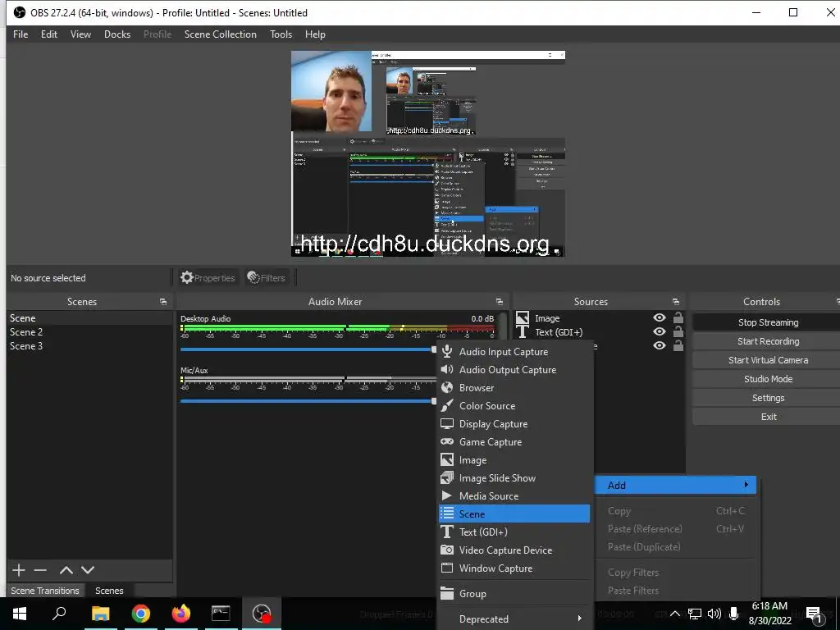Click the Media Source play icon
This screenshot has width=840, height=630.
447,496
